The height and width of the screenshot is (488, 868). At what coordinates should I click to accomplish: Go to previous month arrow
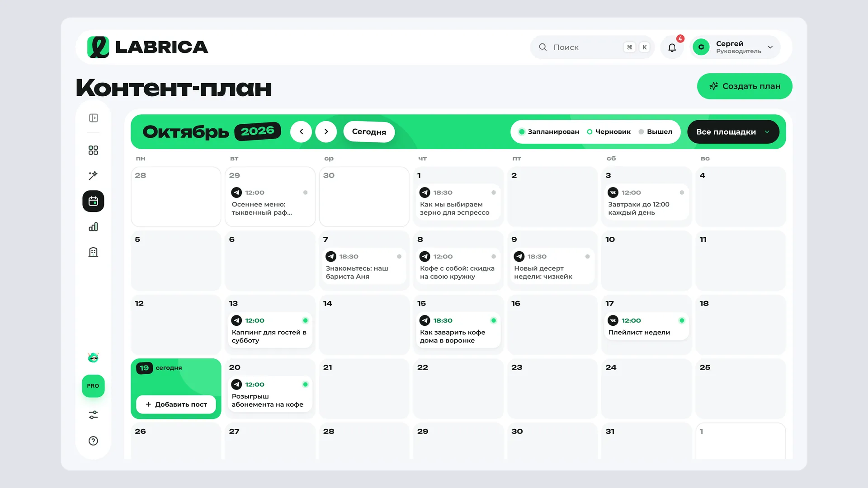coord(301,132)
